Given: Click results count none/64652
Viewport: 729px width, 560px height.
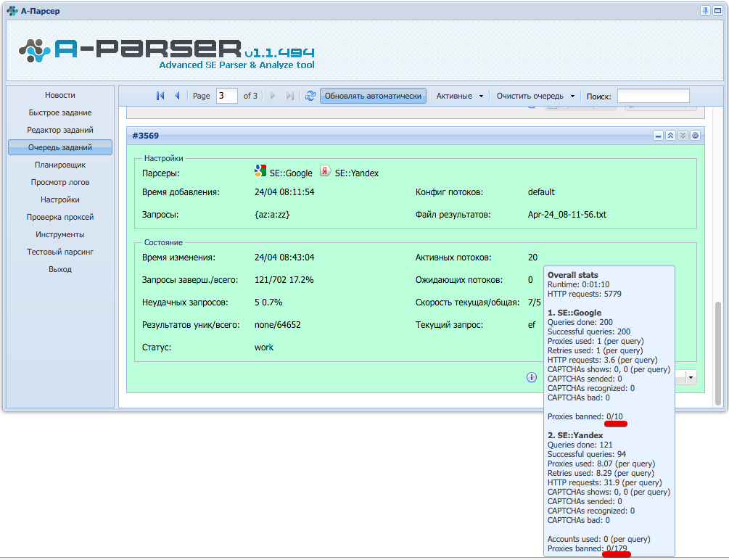Looking at the screenshot, I should [278, 325].
